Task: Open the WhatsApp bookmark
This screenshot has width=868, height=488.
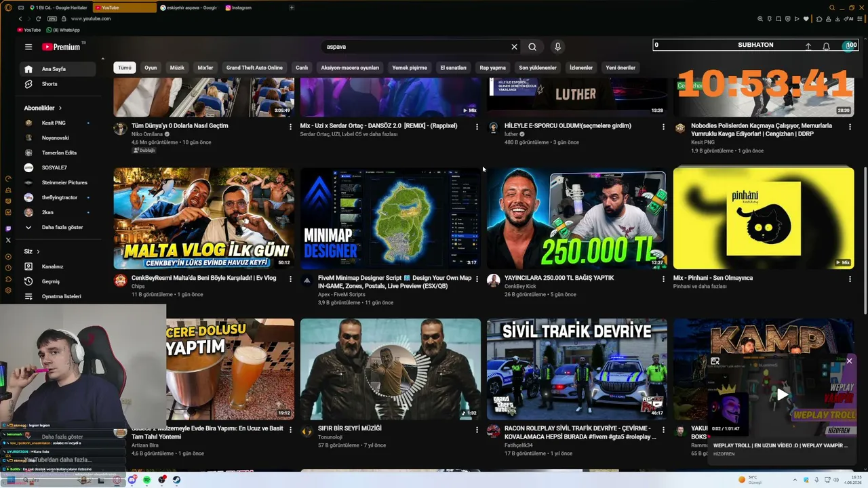Action: [62, 30]
